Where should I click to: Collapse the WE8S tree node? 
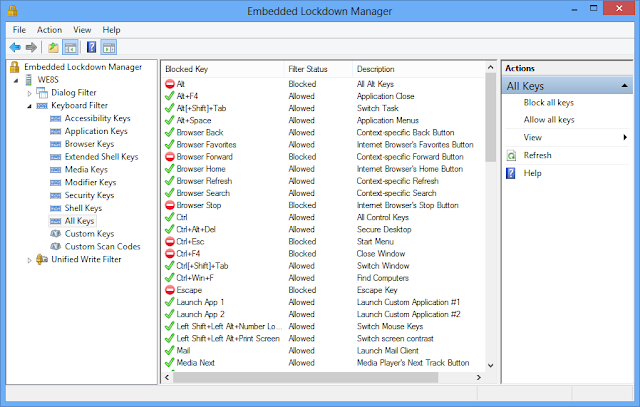16,80
